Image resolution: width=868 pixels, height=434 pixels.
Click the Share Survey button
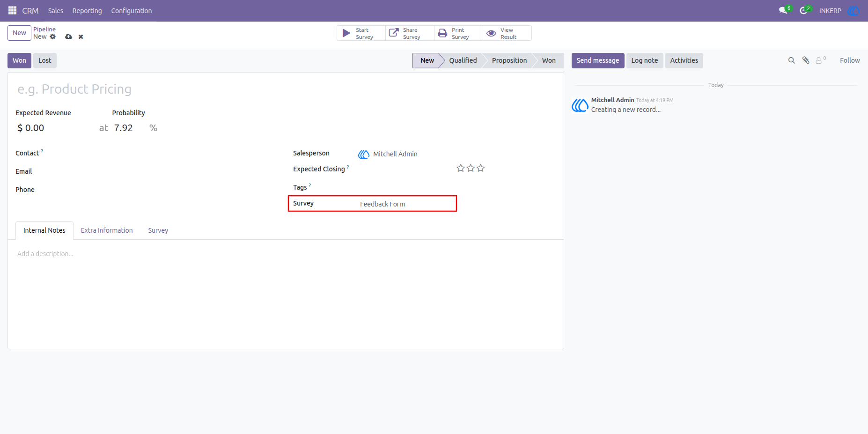[410, 33]
